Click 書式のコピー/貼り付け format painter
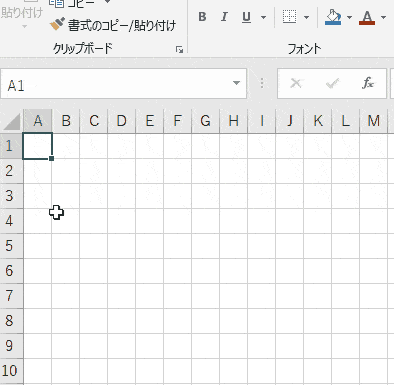 click(113, 25)
